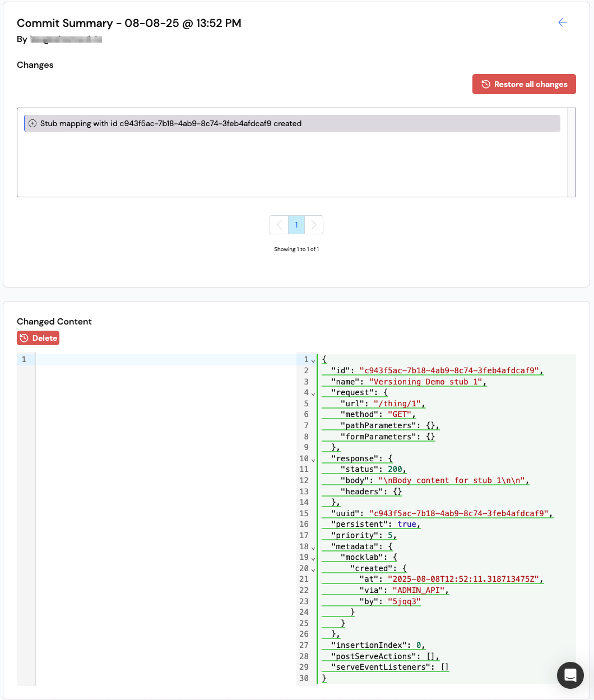594x700 pixels.
Task: Click the Commit Summary heading
Action: 129,23
